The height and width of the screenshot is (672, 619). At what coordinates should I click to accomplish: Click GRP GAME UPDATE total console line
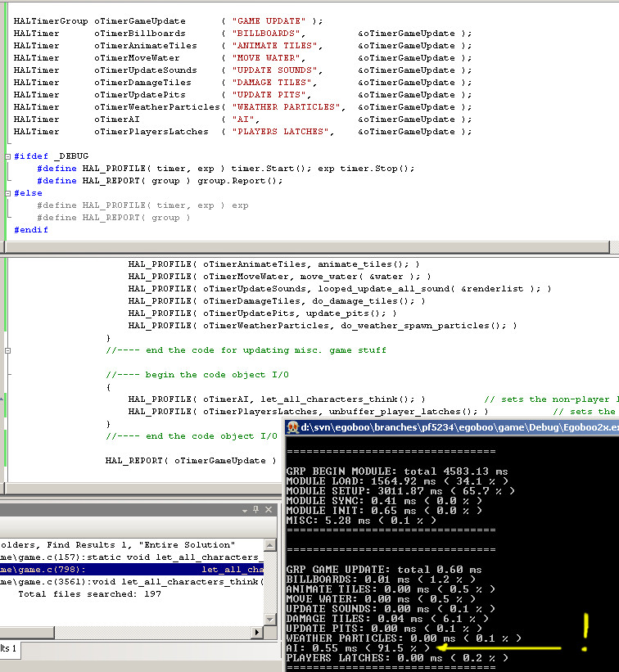point(384,570)
